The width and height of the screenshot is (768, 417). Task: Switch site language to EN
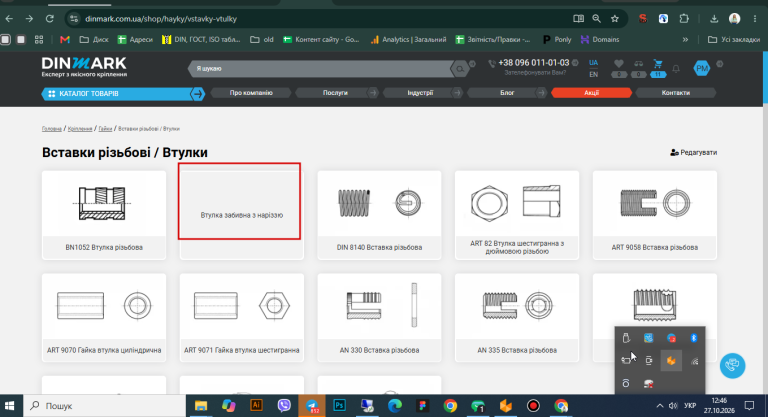click(593, 74)
